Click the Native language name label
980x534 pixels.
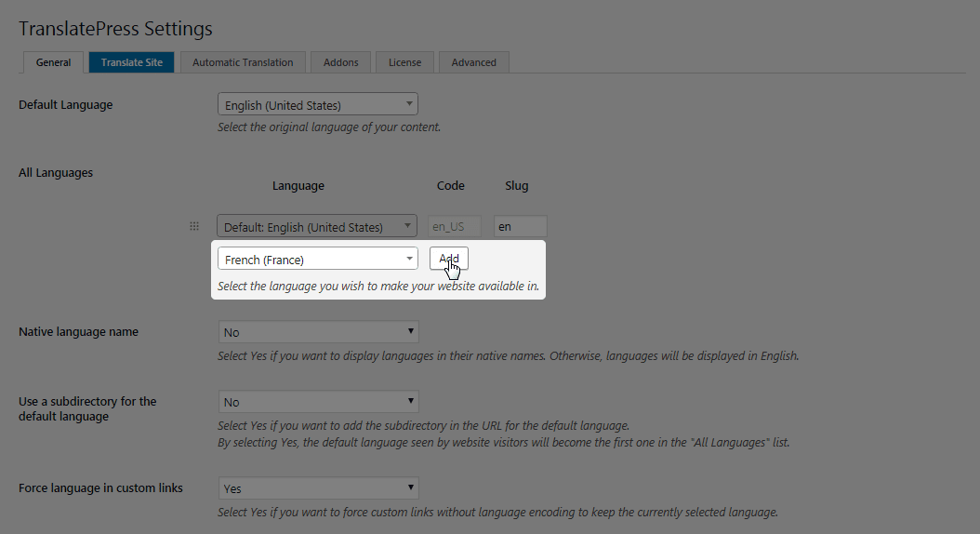coord(78,332)
